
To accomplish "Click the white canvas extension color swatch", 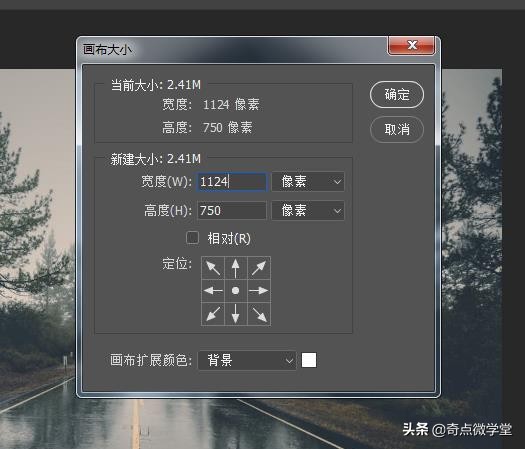I will click(x=309, y=360).
